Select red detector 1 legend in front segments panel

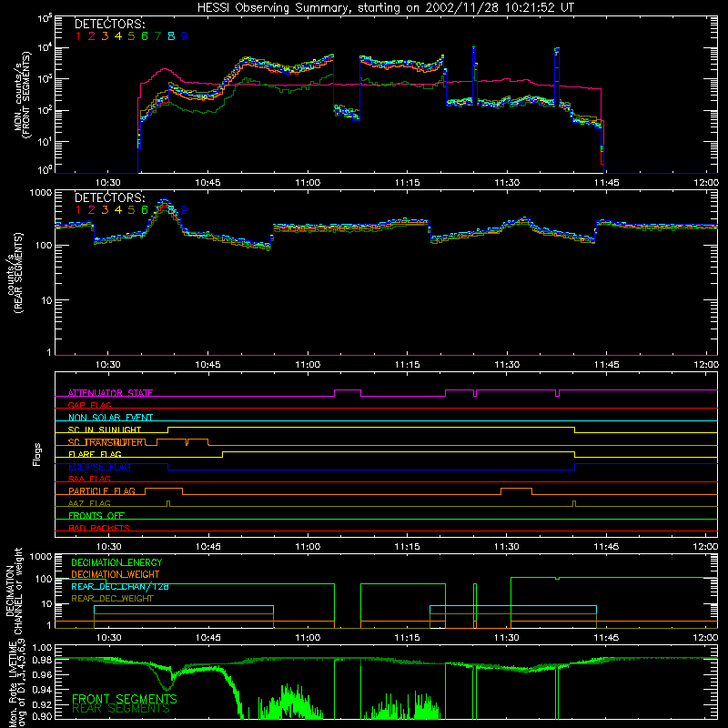78,36
